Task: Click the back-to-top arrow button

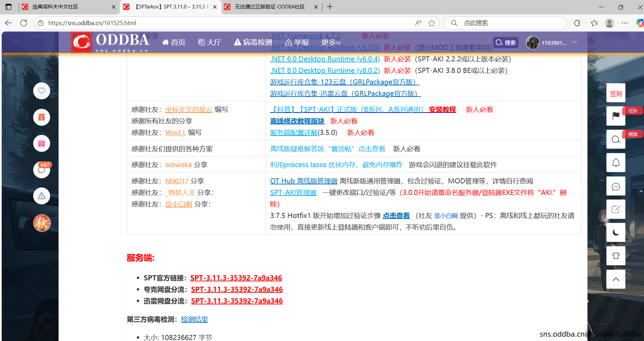Action: pos(616,279)
